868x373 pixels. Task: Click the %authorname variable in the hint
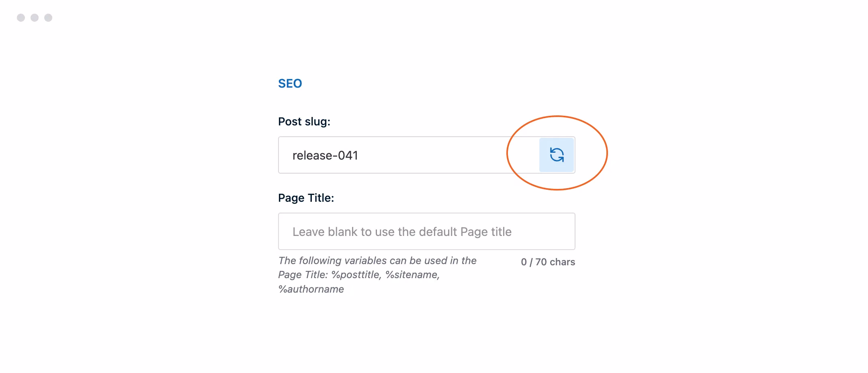pos(311,289)
